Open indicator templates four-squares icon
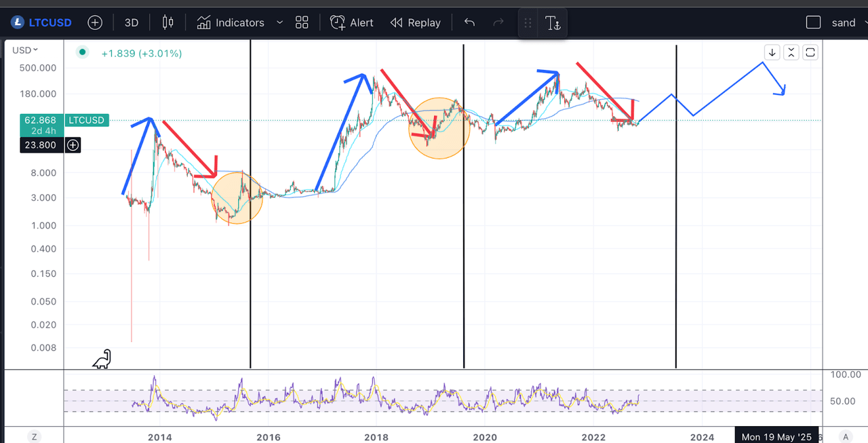This screenshot has width=868, height=443. tap(302, 22)
